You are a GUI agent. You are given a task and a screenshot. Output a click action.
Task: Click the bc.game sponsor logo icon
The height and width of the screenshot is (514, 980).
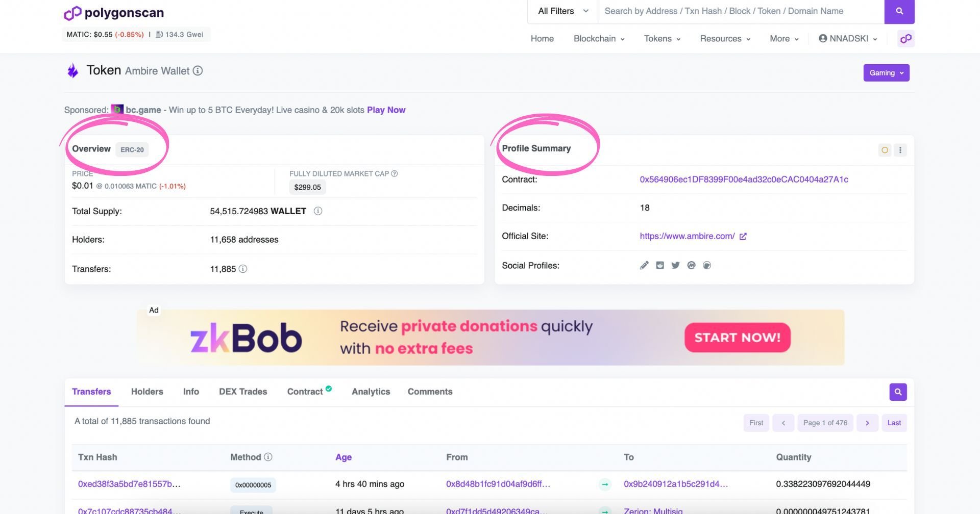coord(117,110)
